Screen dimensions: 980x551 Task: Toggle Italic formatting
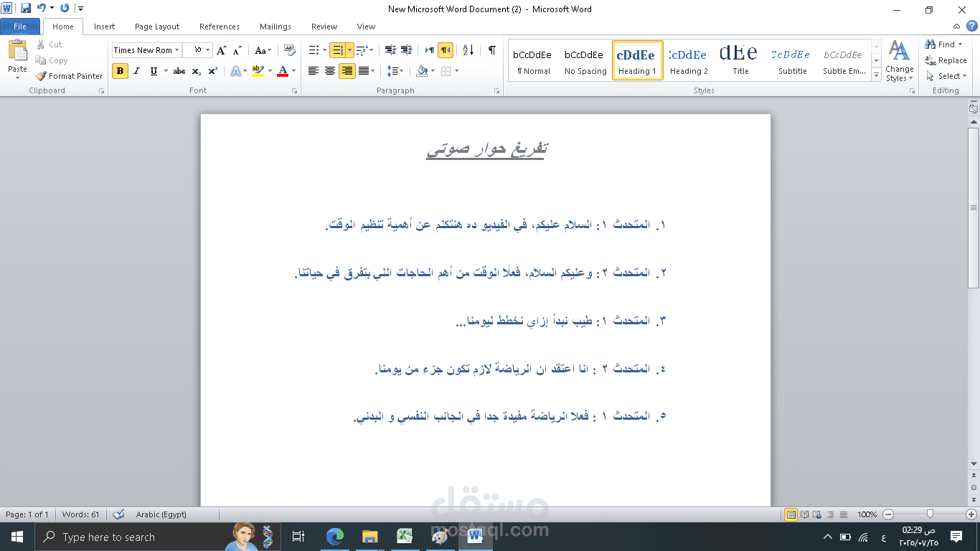pos(136,71)
